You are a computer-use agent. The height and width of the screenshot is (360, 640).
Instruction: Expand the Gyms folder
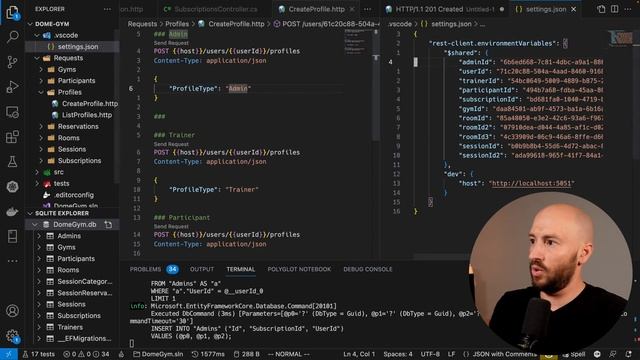(x=41, y=70)
